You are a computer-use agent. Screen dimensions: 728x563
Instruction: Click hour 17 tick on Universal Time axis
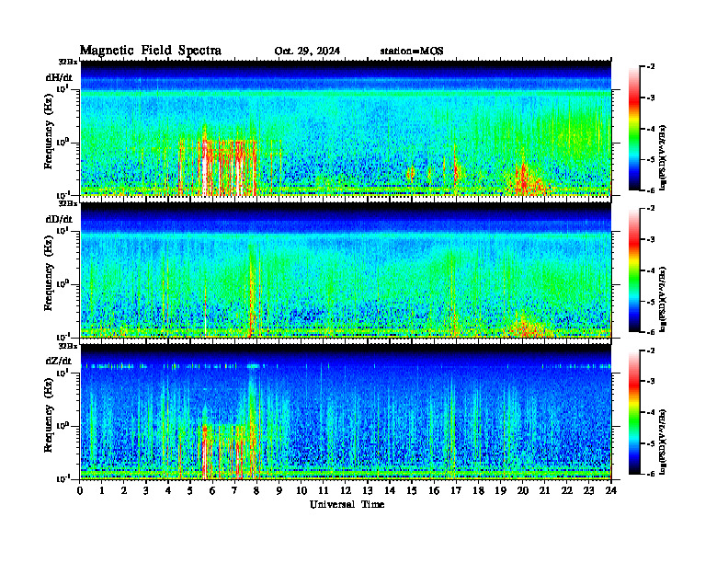coord(457,491)
